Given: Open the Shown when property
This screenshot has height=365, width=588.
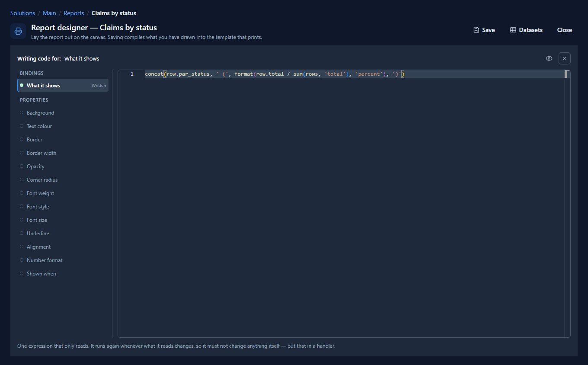Looking at the screenshot, I should 63,274.
